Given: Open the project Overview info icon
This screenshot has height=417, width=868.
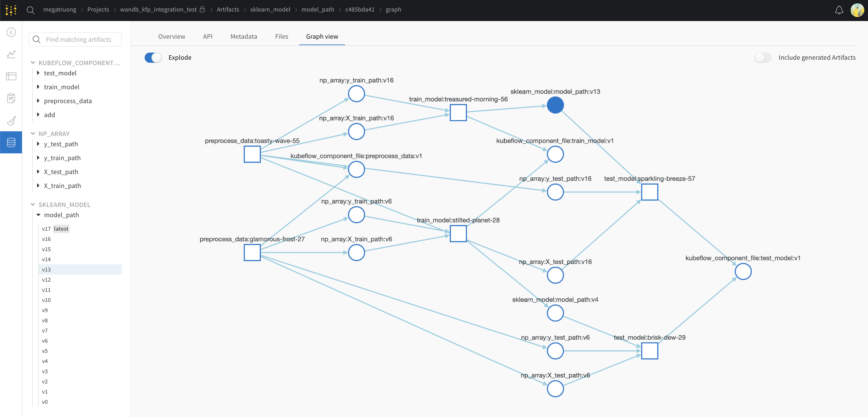Looking at the screenshot, I should (x=11, y=32).
